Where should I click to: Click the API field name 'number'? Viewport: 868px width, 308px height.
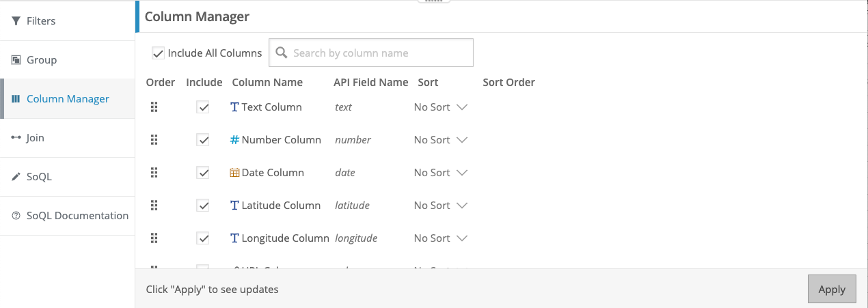(353, 140)
